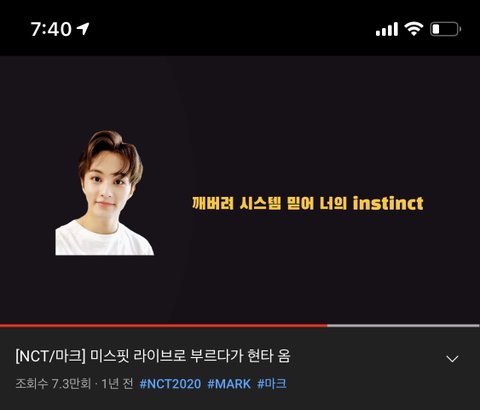Tap the yellow lyric caption 깨버려 시스템
This screenshot has height=410, width=480.
tap(236, 203)
